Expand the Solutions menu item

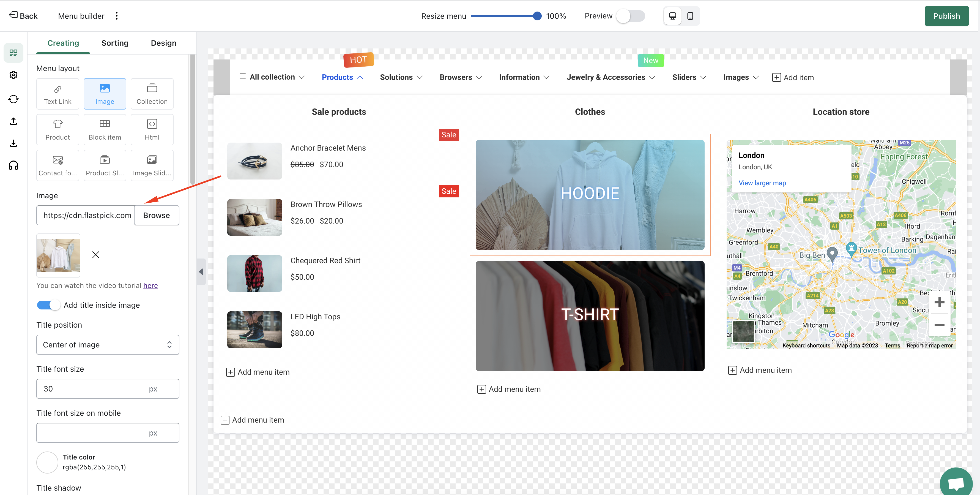coord(401,77)
